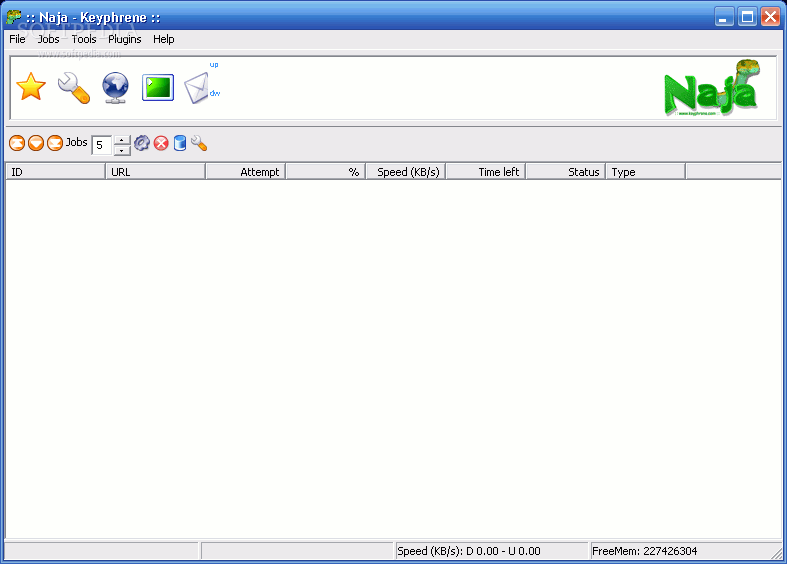Open the Help menu
The width and height of the screenshot is (787, 564).
[164, 39]
